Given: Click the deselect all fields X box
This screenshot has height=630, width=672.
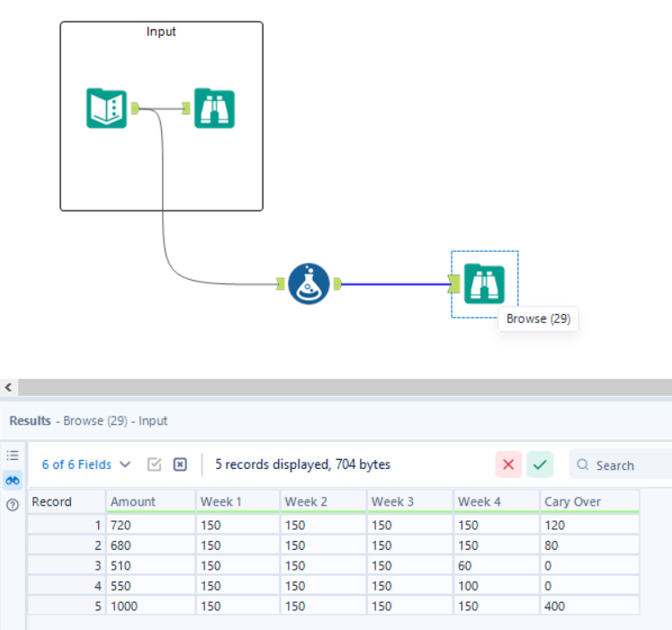Looking at the screenshot, I should pyautogui.click(x=180, y=464).
